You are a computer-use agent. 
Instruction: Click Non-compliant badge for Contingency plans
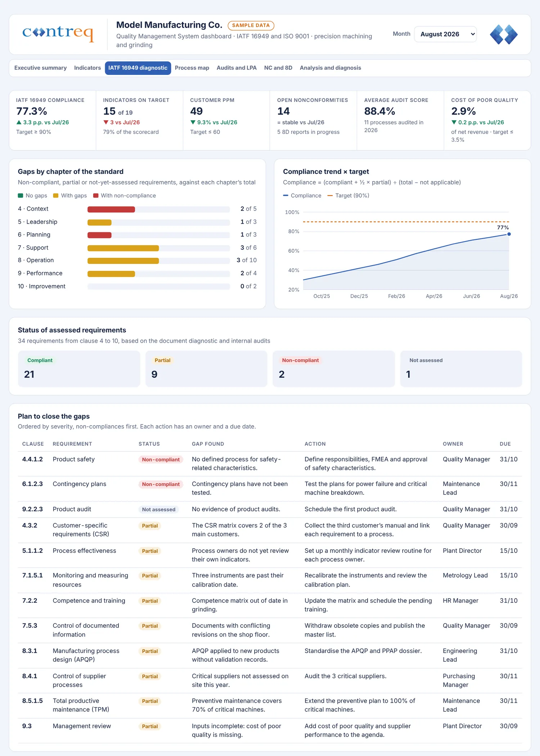point(161,484)
